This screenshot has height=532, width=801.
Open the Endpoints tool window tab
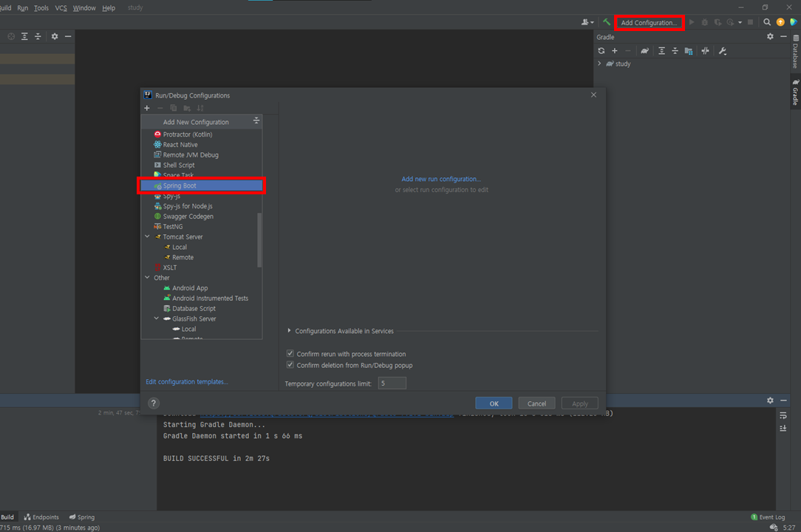[x=41, y=517]
